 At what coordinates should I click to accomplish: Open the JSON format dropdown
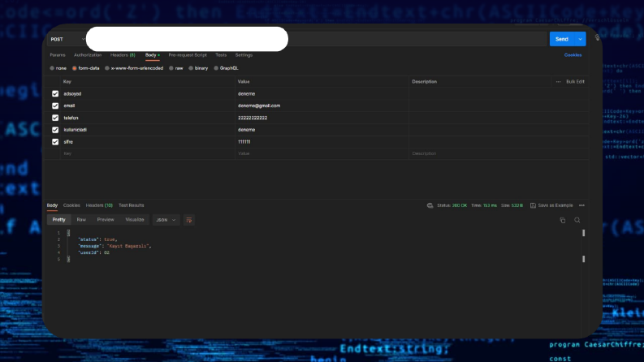pos(166,220)
